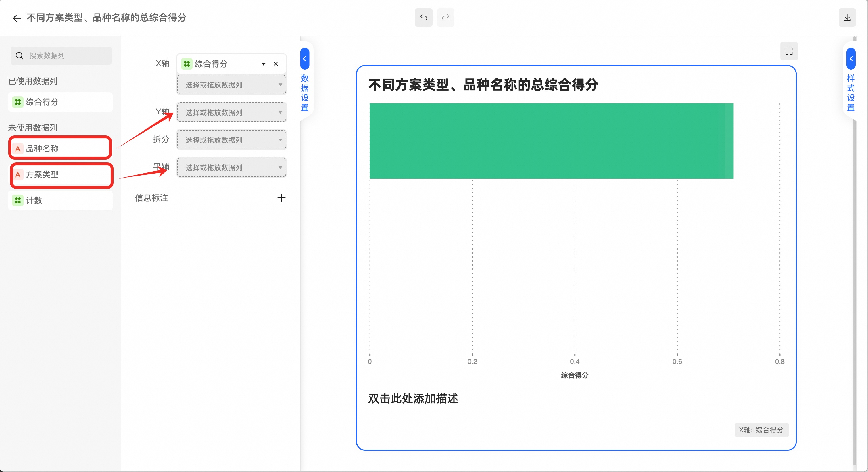This screenshot has width=868, height=472.
Task: Open the Y轴 field selector
Action: coord(231,112)
